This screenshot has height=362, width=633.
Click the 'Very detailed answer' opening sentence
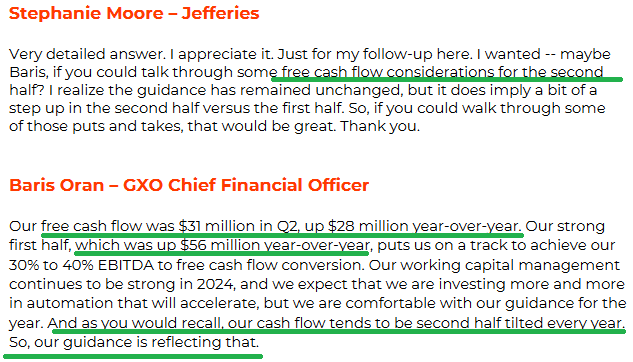pos(88,54)
